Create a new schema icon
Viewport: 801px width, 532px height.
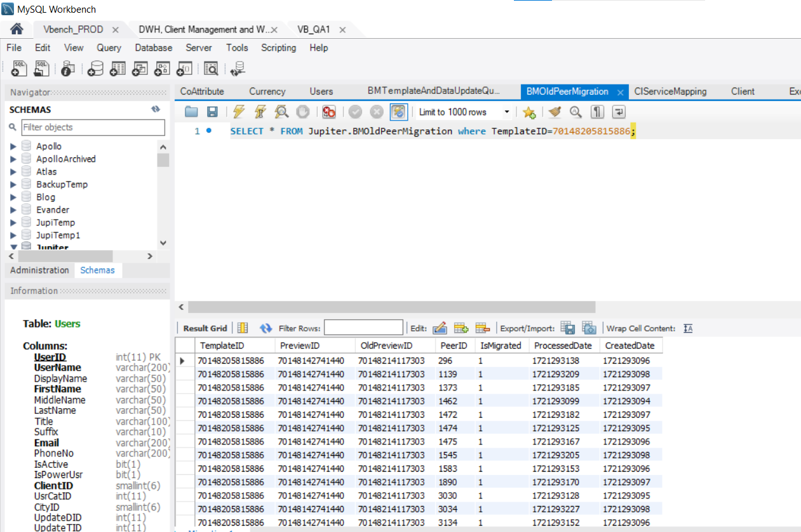[x=96, y=69]
